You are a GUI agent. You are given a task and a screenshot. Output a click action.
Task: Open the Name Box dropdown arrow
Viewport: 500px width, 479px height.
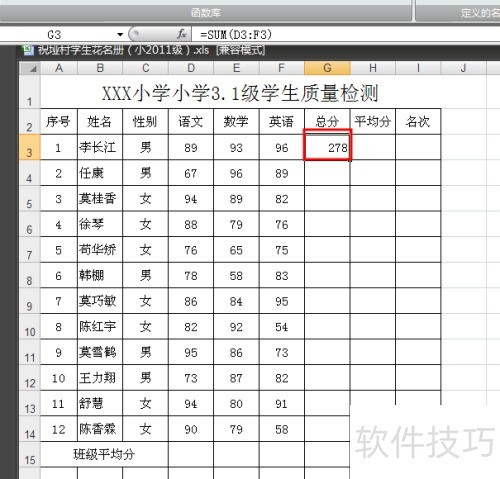(120, 34)
